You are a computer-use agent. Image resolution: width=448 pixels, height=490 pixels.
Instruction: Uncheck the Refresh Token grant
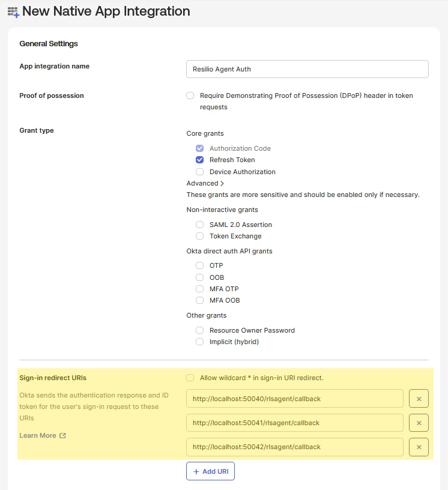coord(199,160)
